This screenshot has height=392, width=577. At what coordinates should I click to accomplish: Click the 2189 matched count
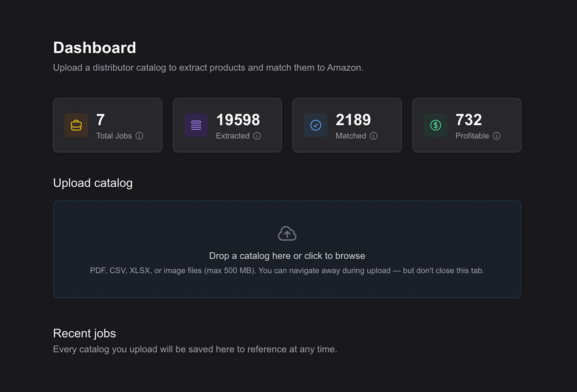coord(353,120)
